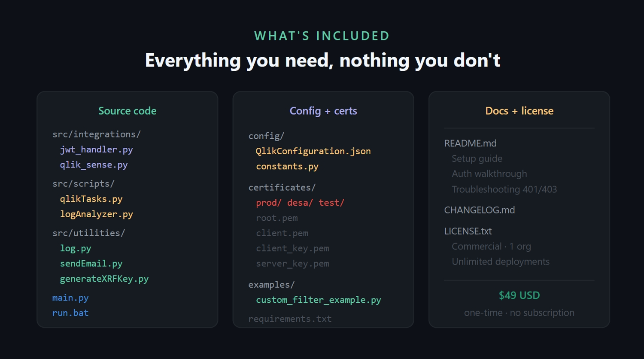Select the LICENSE.txt entry
644x359 pixels.
point(468,231)
